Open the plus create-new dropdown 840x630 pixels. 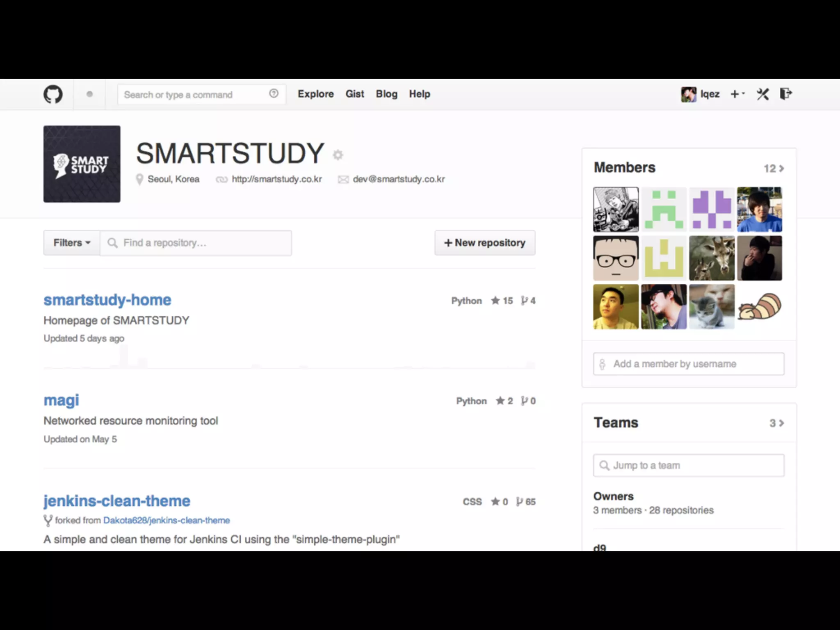pyautogui.click(x=737, y=94)
